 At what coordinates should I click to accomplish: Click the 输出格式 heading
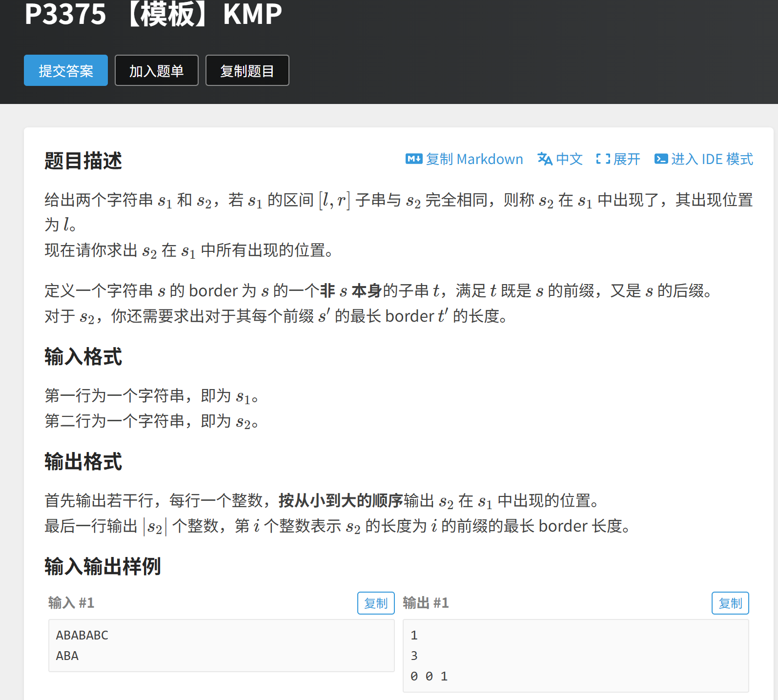[83, 461]
